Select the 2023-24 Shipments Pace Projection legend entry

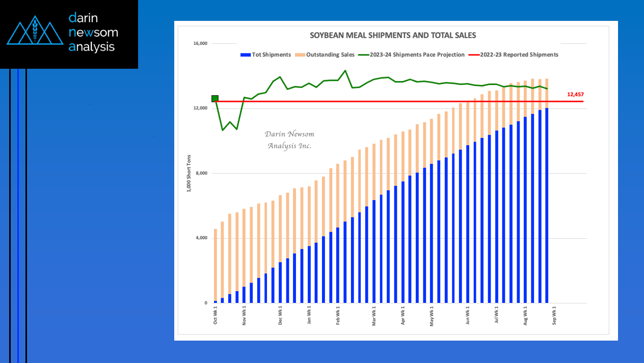(412, 55)
